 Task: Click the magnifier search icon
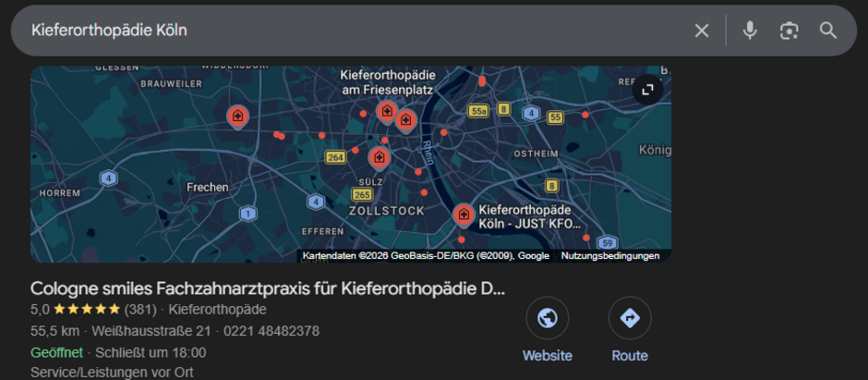click(828, 31)
